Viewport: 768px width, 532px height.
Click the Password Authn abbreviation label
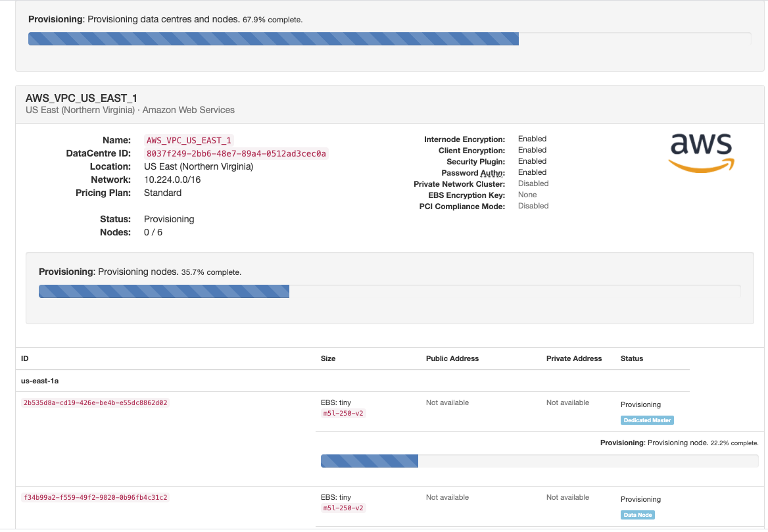click(x=473, y=173)
